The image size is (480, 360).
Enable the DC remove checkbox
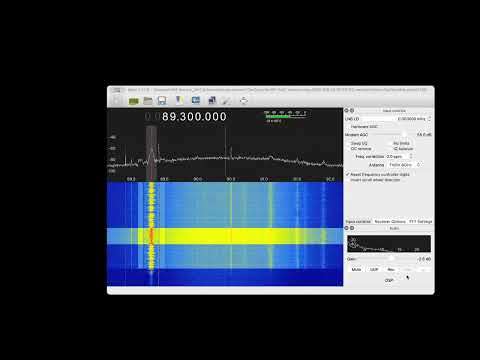[359, 149]
